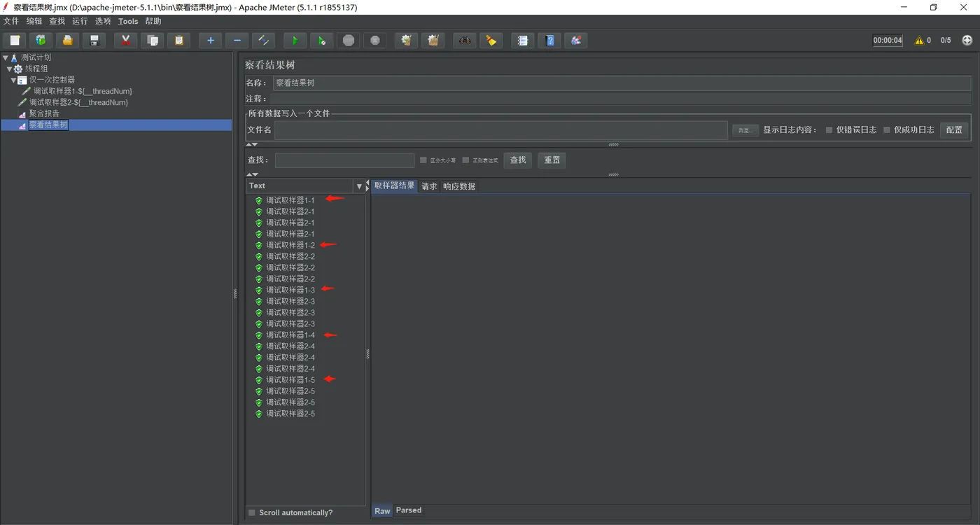Tick the 区分大小写 checkbox

423,160
